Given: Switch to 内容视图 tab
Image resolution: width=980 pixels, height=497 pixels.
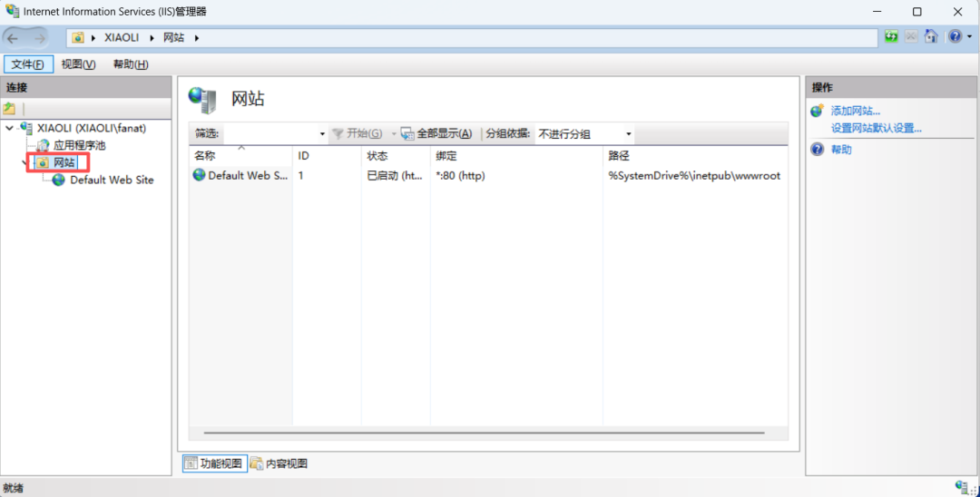Looking at the screenshot, I should [279, 463].
